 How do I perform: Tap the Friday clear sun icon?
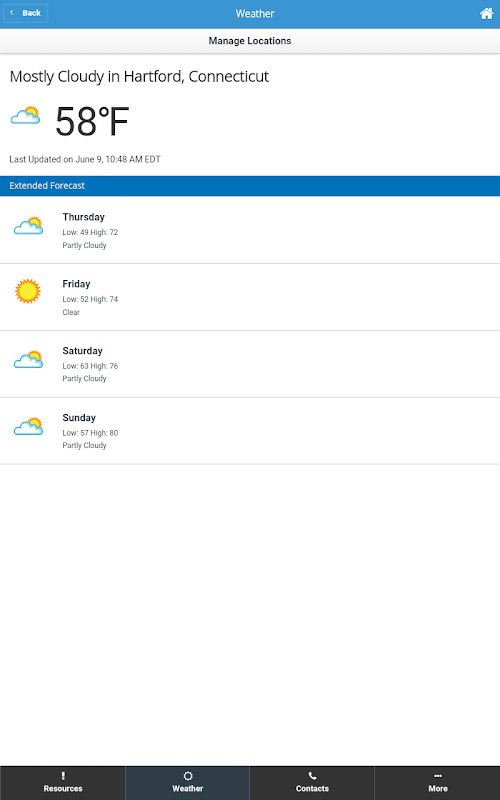click(28, 291)
